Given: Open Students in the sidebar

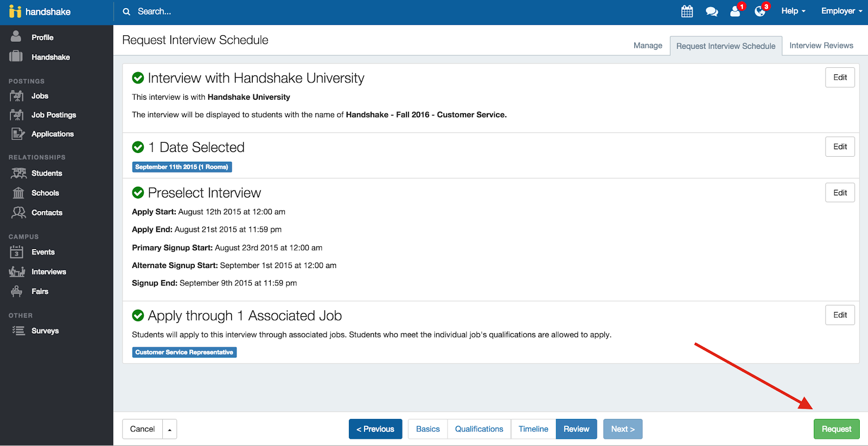Looking at the screenshot, I should coord(47,174).
